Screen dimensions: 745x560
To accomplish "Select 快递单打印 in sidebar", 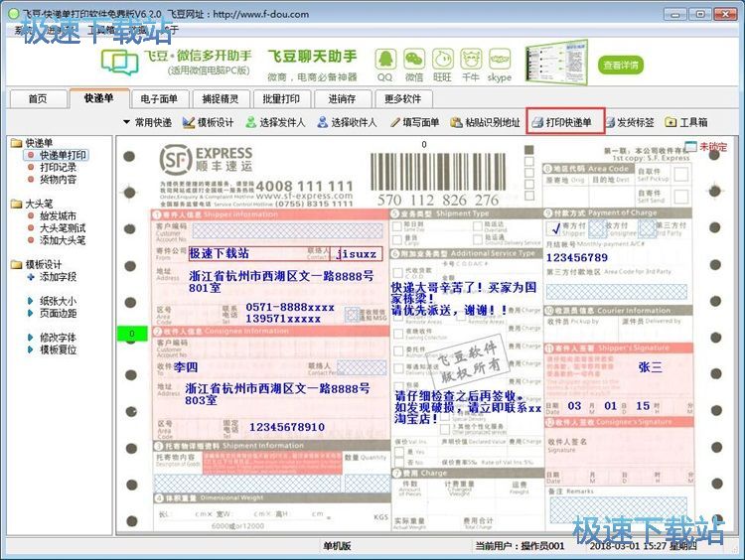I will pyautogui.click(x=56, y=155).
